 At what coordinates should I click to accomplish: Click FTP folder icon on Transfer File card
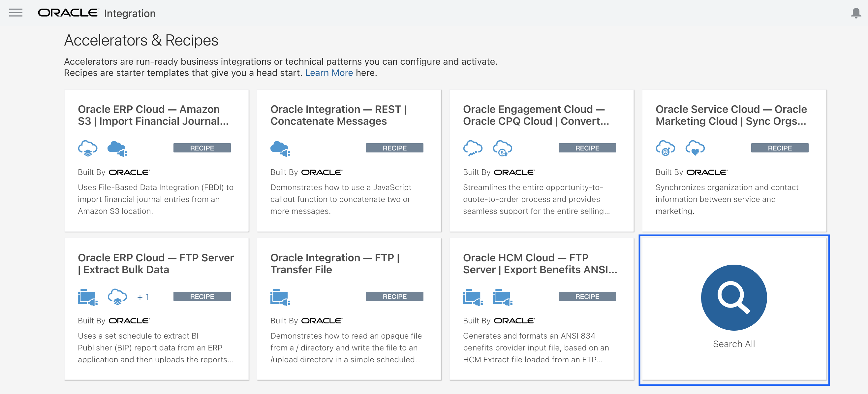[280, 297]
